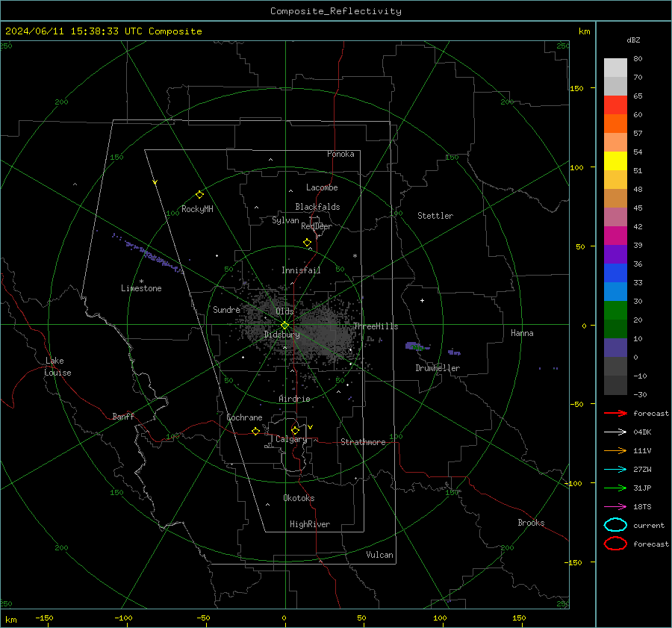Select the red 65-60 dBZ legend swatch

coord(615,105)
